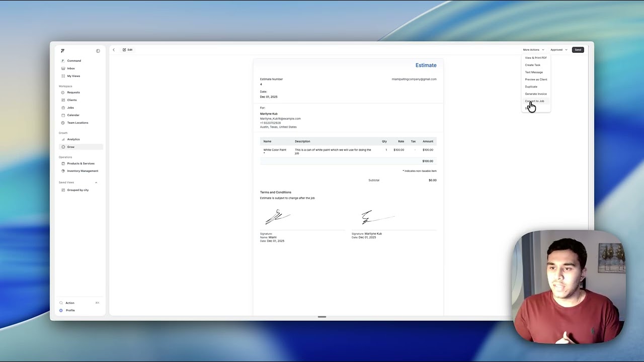
Task: Click the app logo in the sidebar
Action: click(62, 51)
